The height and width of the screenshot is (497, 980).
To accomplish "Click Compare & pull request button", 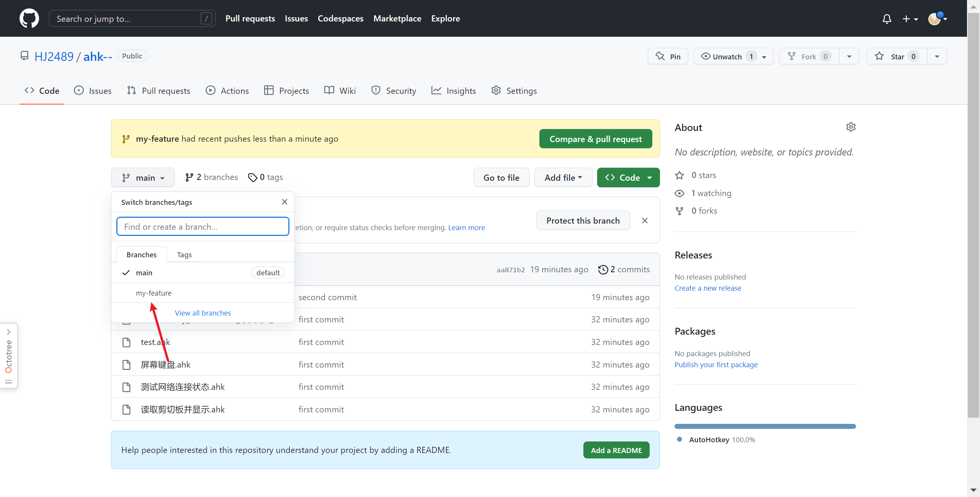I will pyautogui.click(x=595, y=139).
